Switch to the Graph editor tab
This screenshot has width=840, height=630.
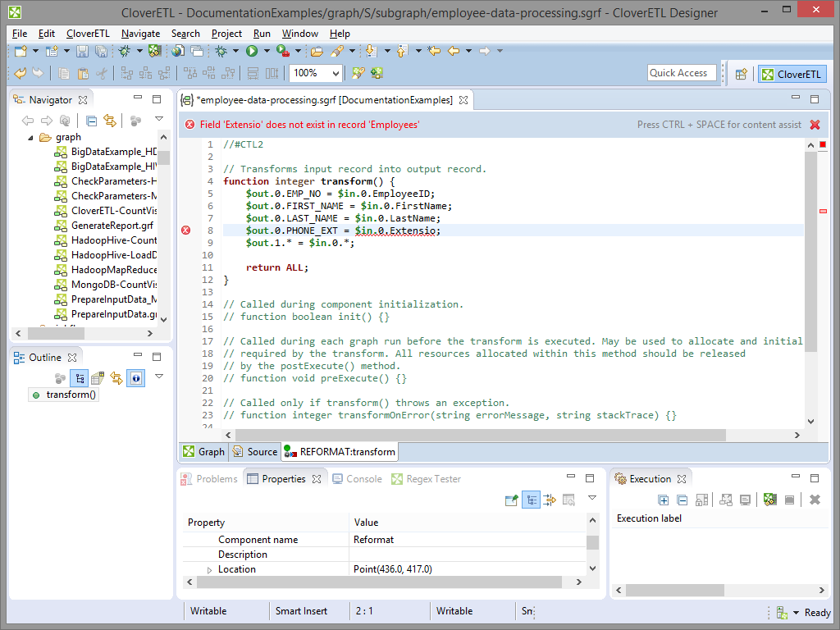[203, 451]
